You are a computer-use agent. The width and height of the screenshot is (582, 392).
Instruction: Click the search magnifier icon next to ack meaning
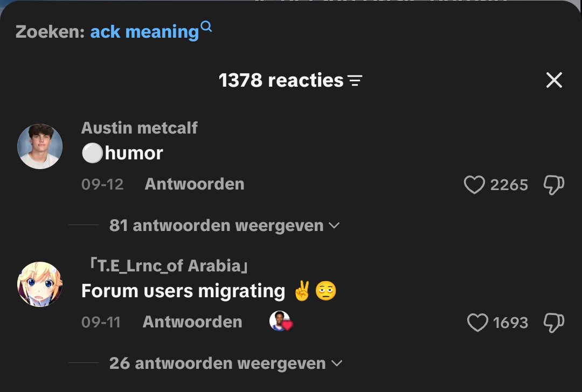pos(206,27)
